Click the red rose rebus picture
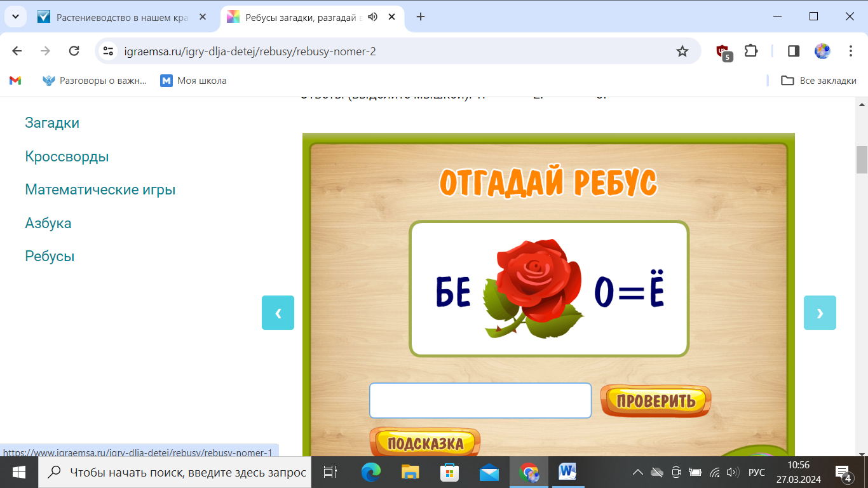This screenshot has width=868, height=488. (x=534, y=288)
